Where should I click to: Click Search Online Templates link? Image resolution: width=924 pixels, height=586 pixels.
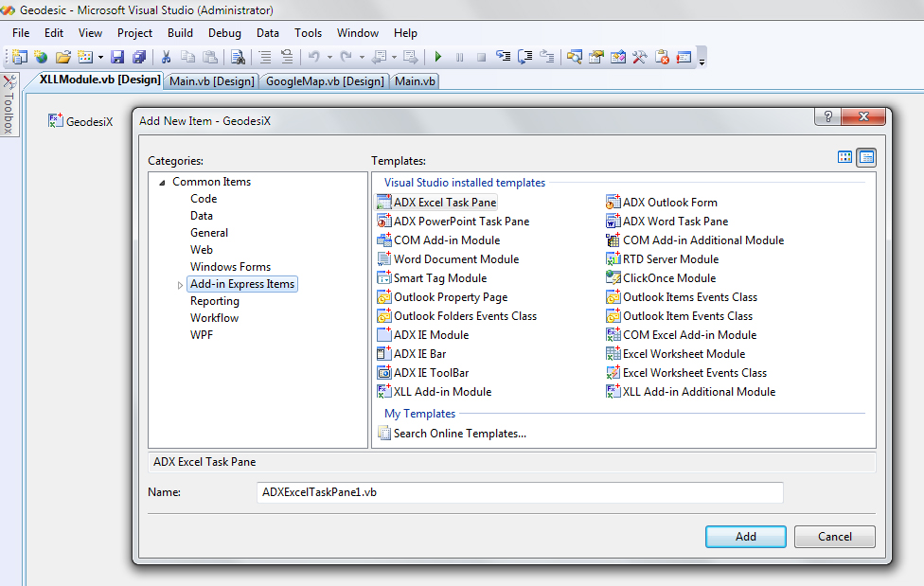pyautogui.click(x=452, y=434)
